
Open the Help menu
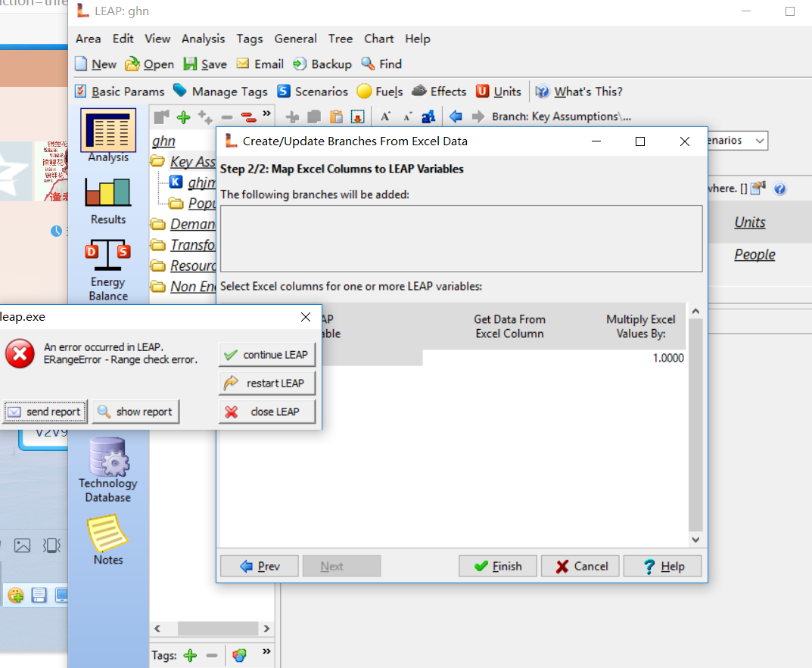[418, 39]
